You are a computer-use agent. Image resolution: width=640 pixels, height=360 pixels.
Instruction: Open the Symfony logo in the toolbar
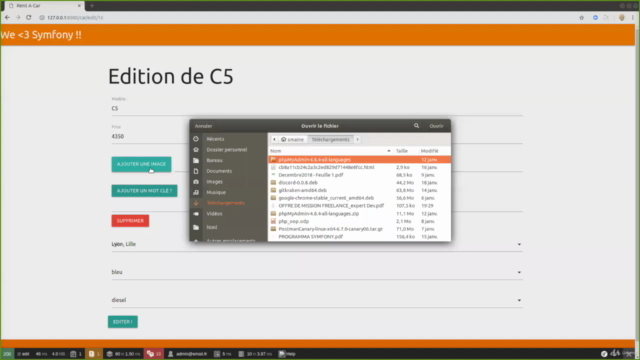604,354
